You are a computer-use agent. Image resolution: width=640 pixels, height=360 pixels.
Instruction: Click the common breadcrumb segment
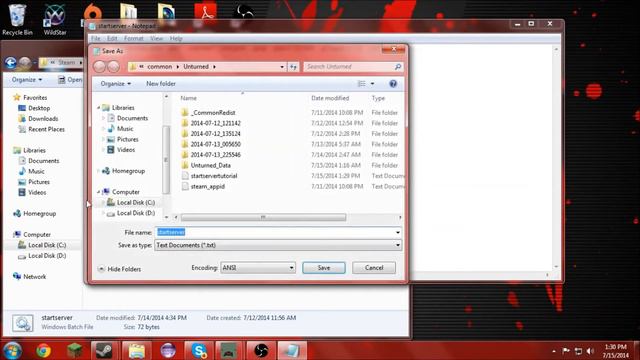pyautogui.click(x=160, y=67)
